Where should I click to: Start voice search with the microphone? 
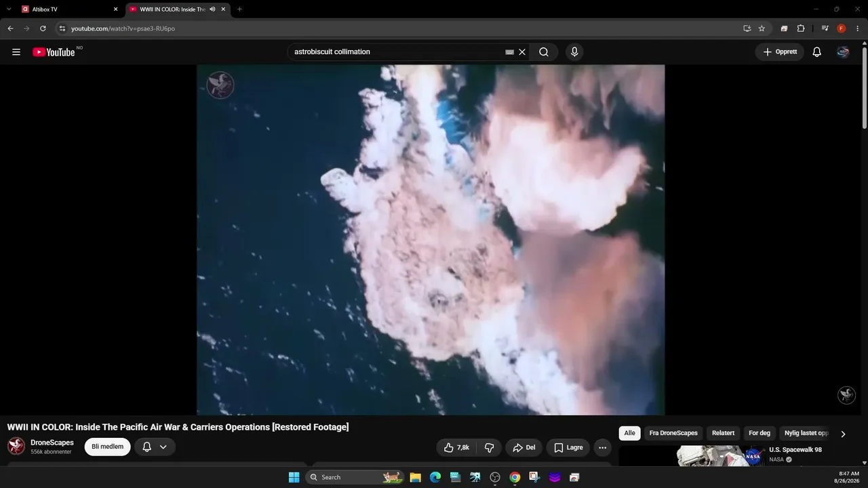point(574,52)
